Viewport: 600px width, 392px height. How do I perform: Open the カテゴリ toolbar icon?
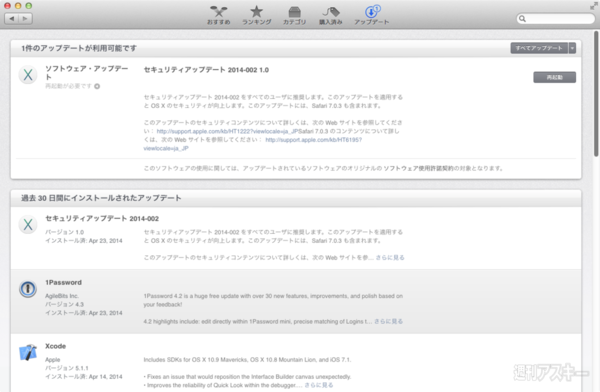[x=294, y=15]
